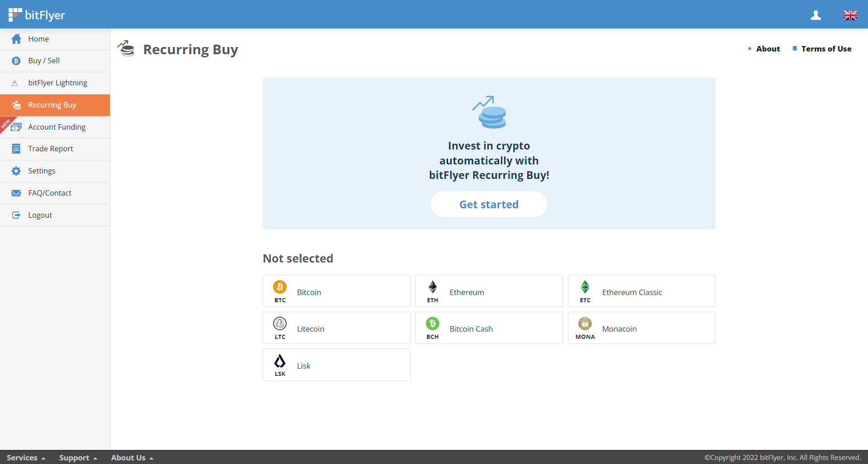Click the Home house icon in the sidebar
Viewport: 868px width, 464px height.
click(16, 39)
